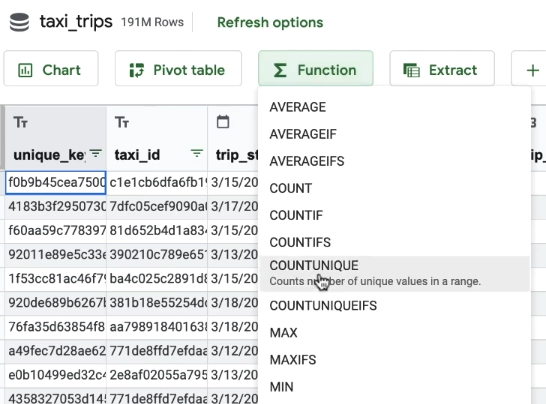Select taxi_id cell aa79891840163

point(157,327)
